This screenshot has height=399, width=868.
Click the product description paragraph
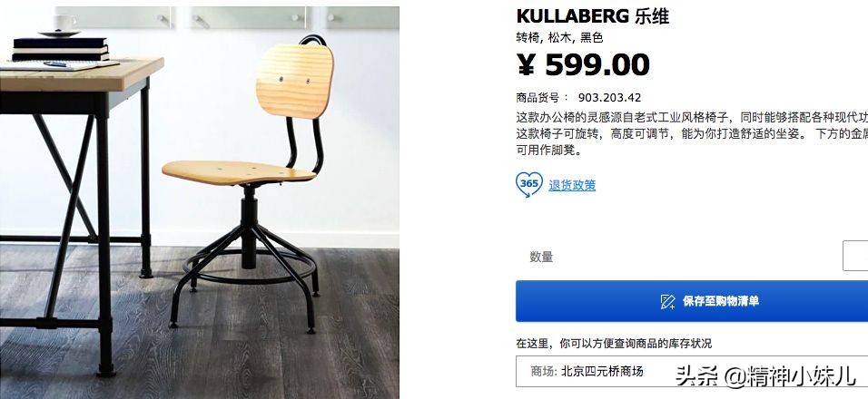(692, 133)
